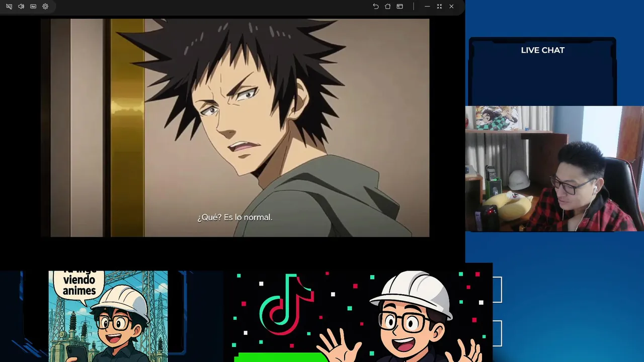
Task: Click the keyboard icon in top toolbar
Action: click(33, 7)
